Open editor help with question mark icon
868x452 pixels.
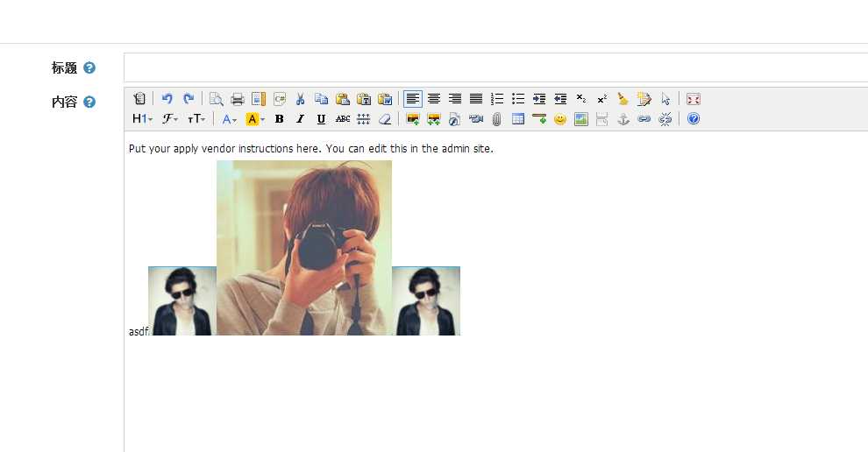tap(694, 119)
